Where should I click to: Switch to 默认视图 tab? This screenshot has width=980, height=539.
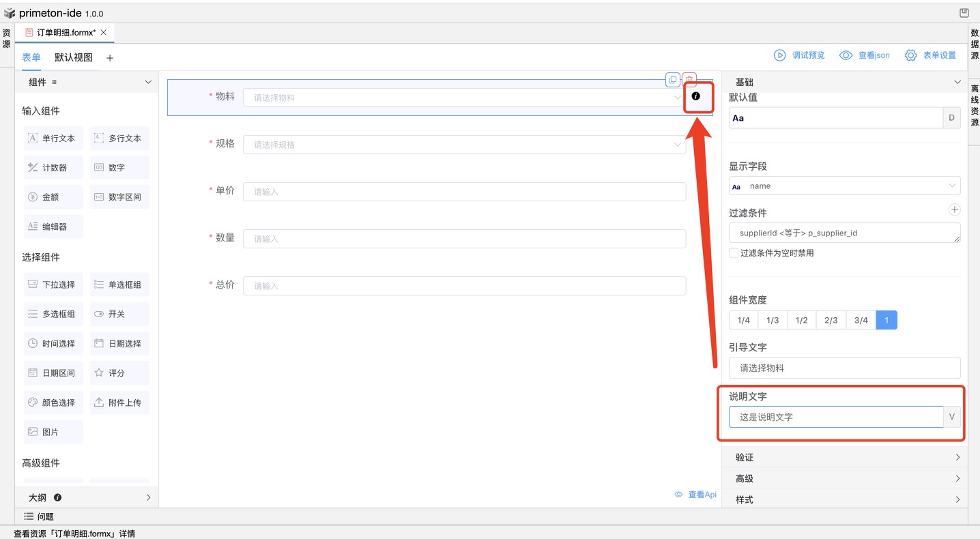pyautogui.click(x=74, y=58)
